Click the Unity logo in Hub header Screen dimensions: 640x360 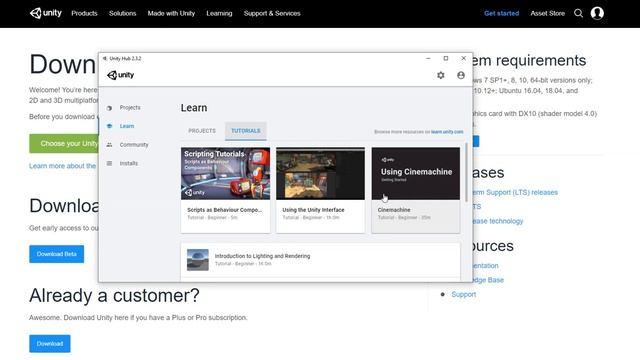click(120, 75)
